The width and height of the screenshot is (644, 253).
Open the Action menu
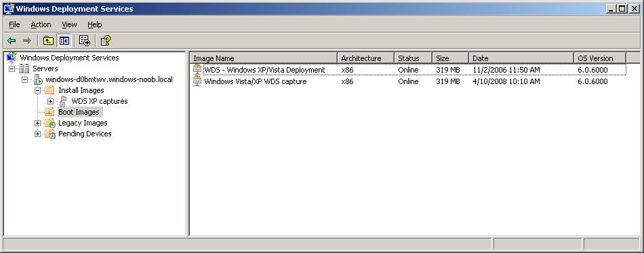point(41,24)
